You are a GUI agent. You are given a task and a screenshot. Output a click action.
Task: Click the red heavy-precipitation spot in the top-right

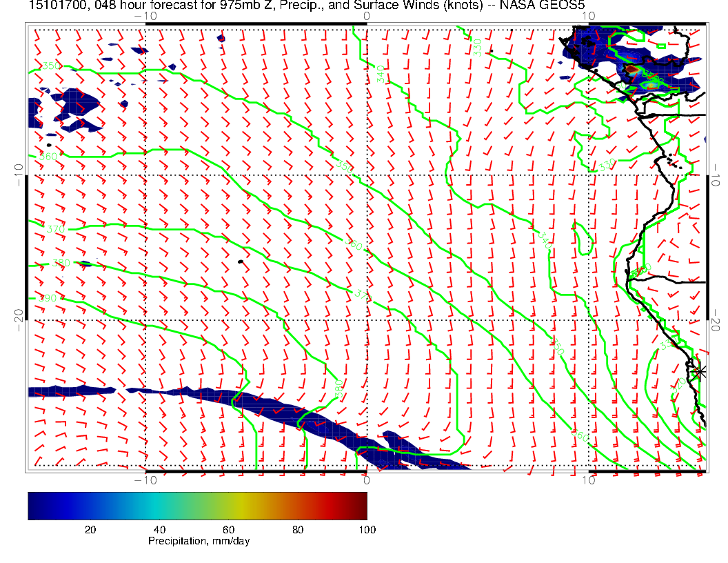point(633,69)
